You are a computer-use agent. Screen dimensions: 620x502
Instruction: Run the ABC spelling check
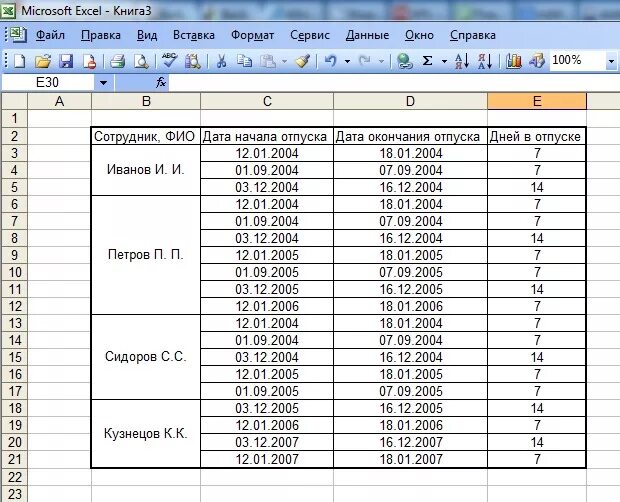point(170,60)
